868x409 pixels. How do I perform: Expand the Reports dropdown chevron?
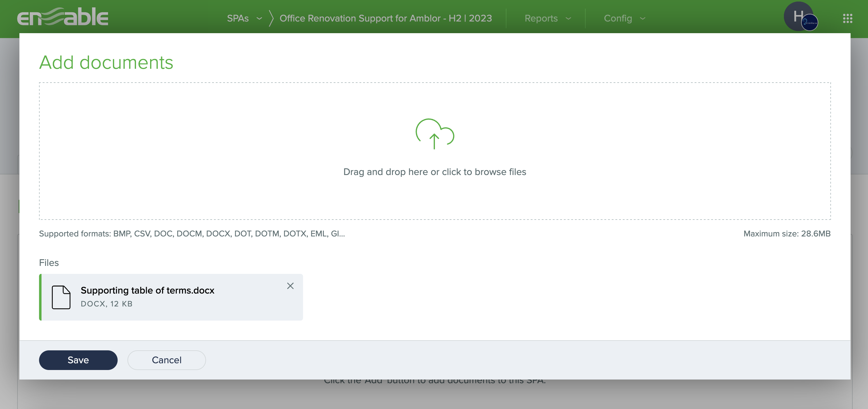[568, 18]
